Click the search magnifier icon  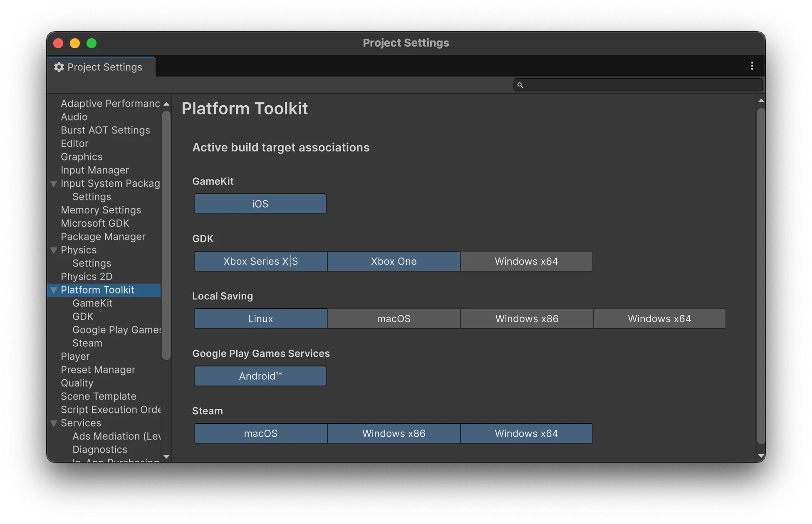(520, 85)
